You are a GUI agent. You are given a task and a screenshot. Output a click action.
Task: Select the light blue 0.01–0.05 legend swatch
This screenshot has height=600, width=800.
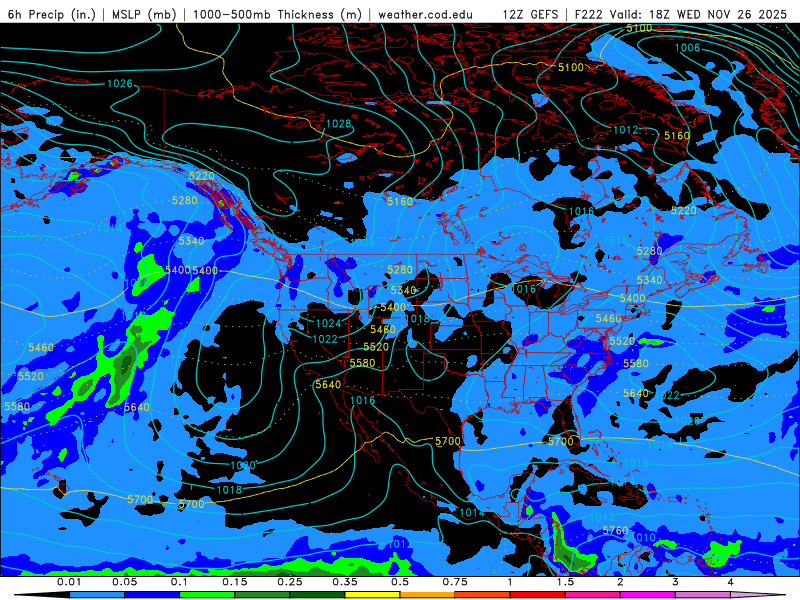[x=97, y=595]
